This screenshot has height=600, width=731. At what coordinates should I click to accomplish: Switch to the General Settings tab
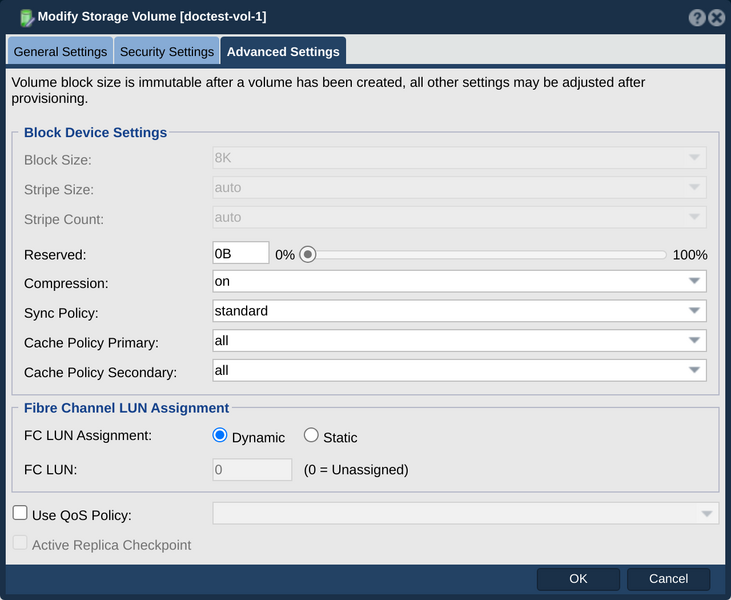click(60, 51)
